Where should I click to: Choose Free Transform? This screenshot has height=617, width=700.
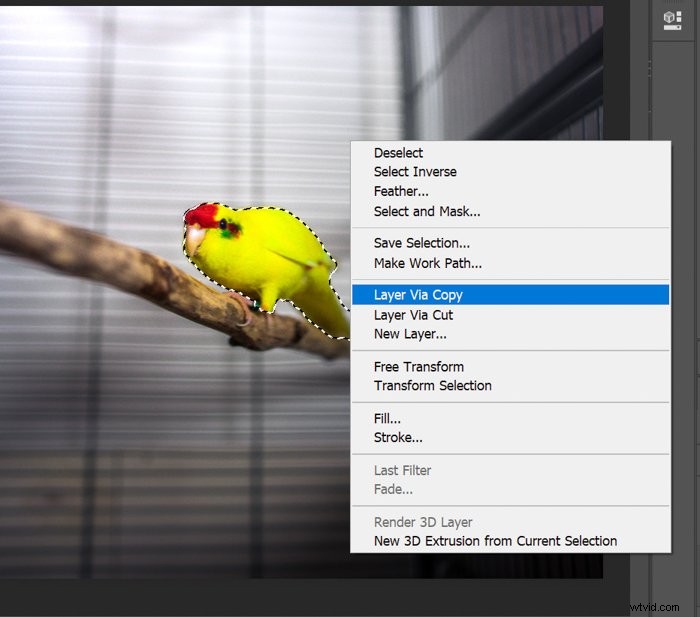click(x=510, y=367)
